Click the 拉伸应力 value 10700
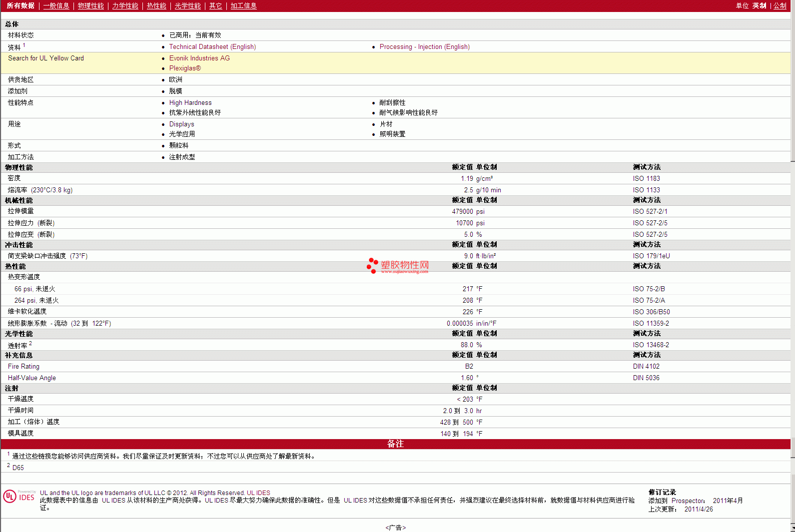 pyautogui.click(x=464, y=223)
